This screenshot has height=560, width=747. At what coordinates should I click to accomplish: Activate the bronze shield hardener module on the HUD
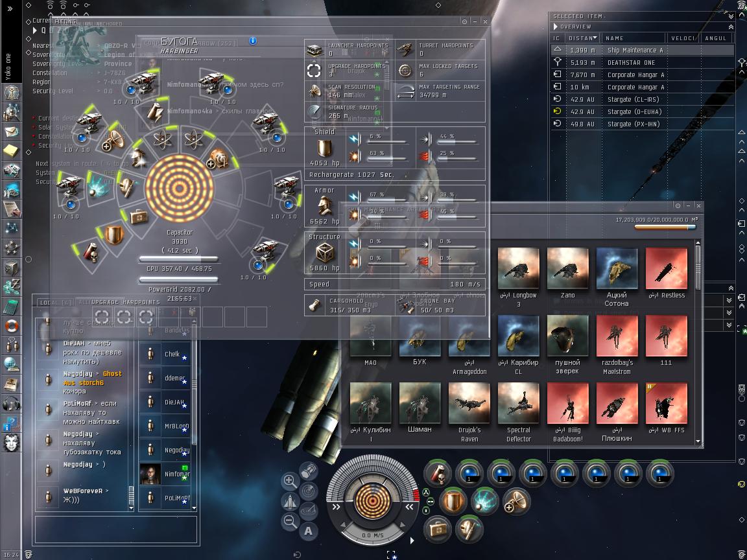(453, 501)
